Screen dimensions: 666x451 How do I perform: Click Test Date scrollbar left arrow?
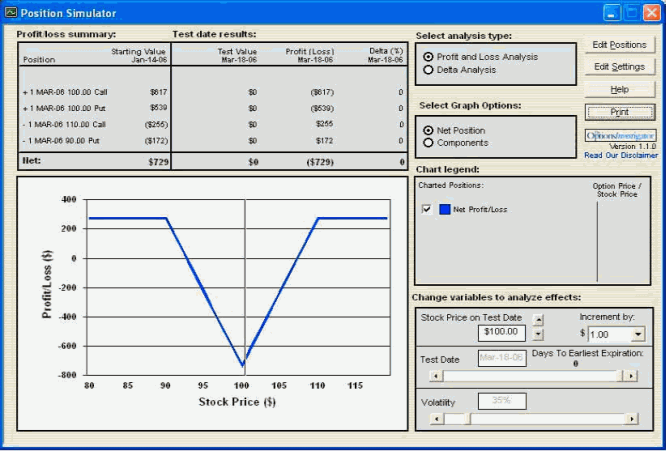pyautogui.click(x=433, y=376)
